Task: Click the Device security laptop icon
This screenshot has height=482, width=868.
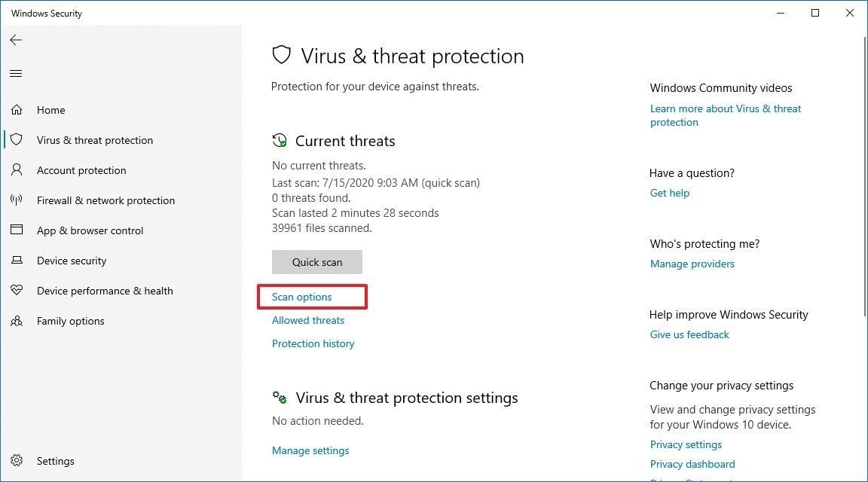Action: coord(17,260)
